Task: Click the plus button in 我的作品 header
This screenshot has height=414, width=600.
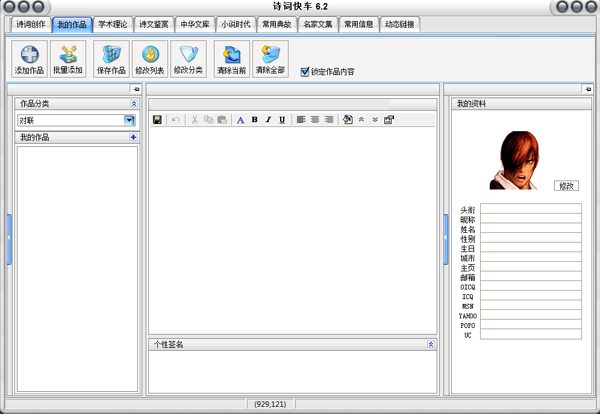Action: point(133,137)
